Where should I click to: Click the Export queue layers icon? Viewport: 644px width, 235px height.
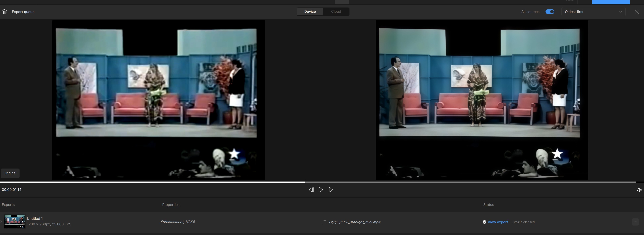click(4, 12)
